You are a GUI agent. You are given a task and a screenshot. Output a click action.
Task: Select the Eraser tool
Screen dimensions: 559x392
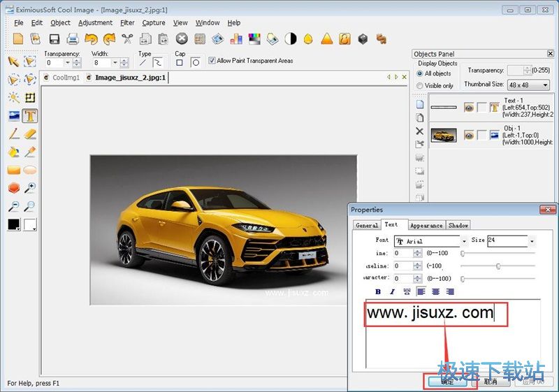coord(30,134)
